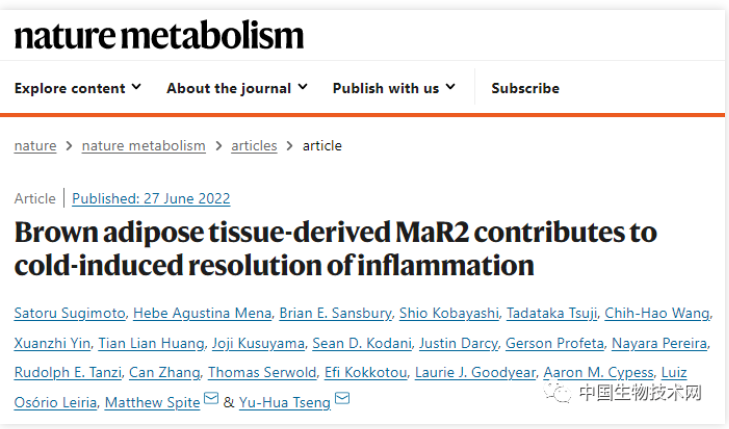Open author Aaron M. Cypess link
Viewport: 729px width, 429px height.
(598, 372)
